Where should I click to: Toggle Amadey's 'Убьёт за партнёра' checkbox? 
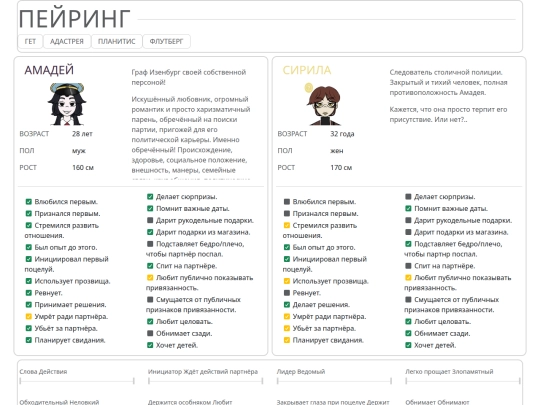click(x=29, y=328)
